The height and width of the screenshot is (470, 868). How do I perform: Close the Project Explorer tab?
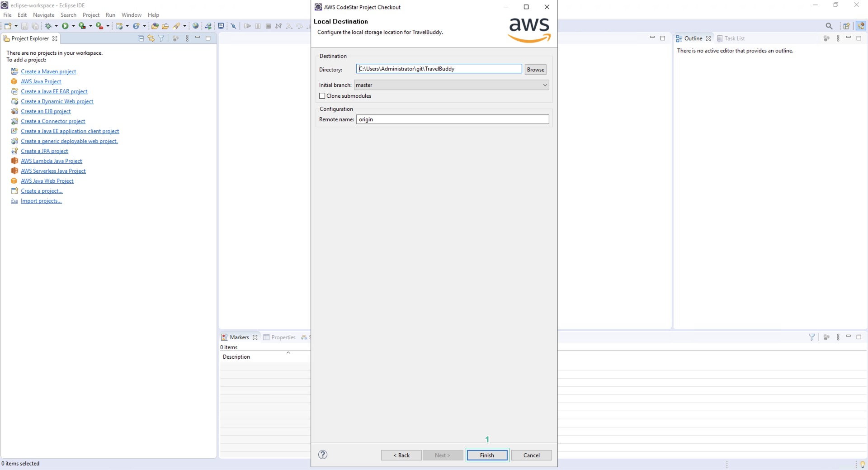pos(55,38)
